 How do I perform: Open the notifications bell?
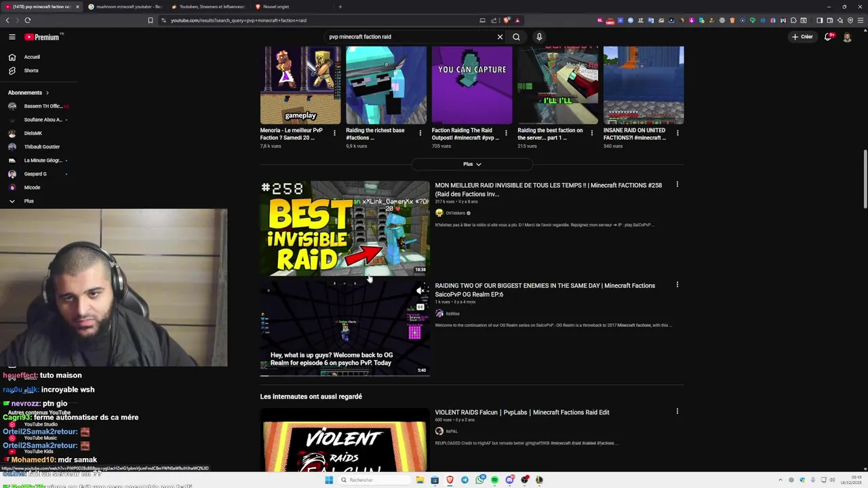[x=828, y=37]
